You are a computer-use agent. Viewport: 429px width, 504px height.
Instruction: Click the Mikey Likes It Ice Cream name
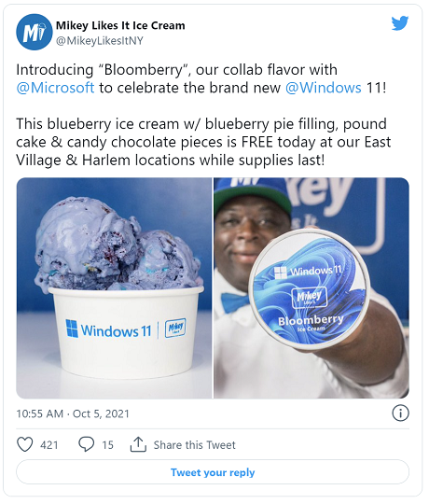(120, 25)
